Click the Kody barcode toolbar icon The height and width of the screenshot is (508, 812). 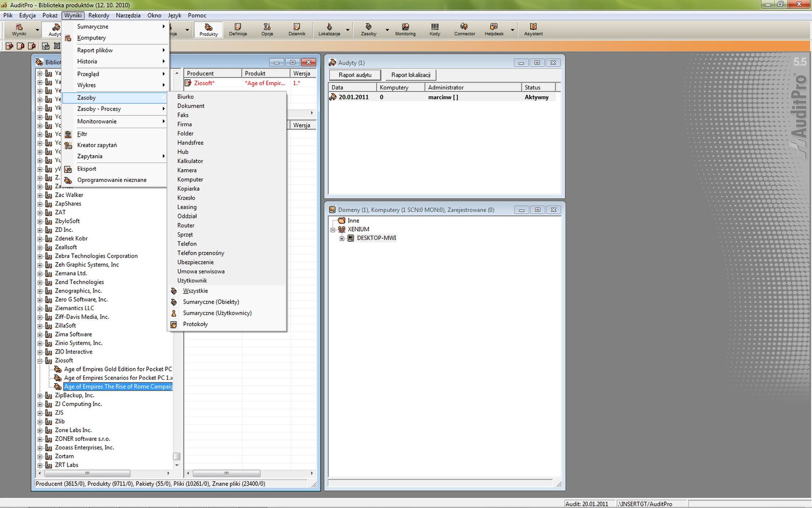(435, 30)
